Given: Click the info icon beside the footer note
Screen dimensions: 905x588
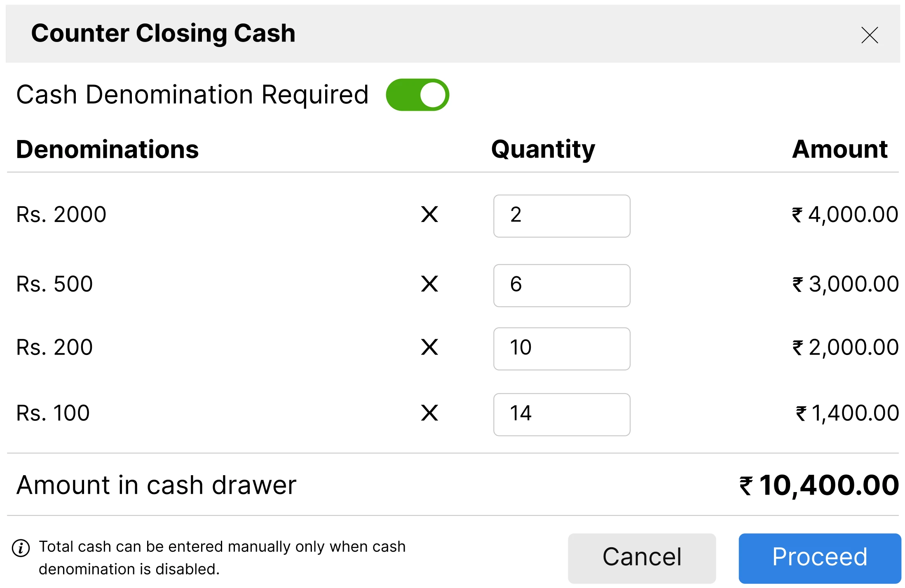Looking at the screenshot, I should click(x=20, y=548).
